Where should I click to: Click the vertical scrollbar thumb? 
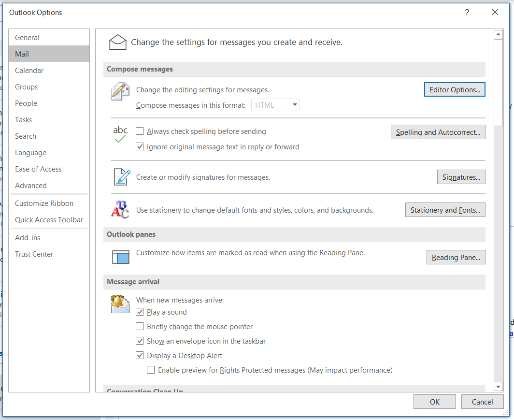tap(498, 82)
